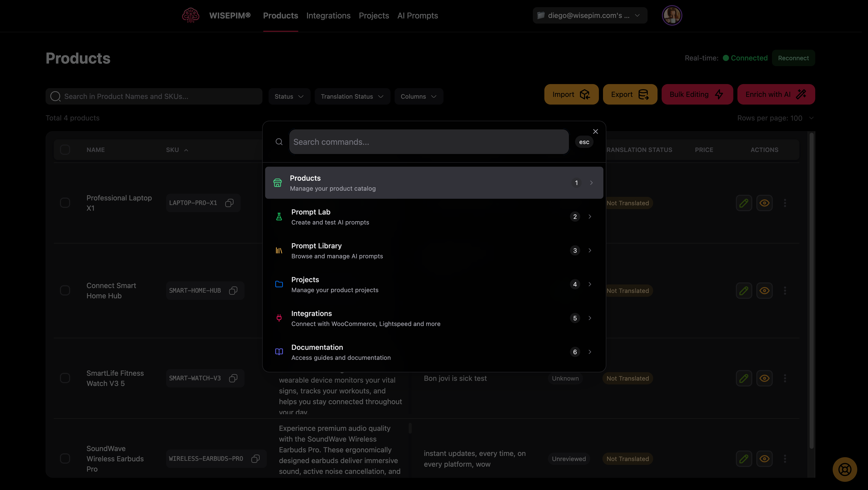View Professional Laptop X1 with eye icon
This screenshot has width=868, height=490.
(x=764, y=203)
